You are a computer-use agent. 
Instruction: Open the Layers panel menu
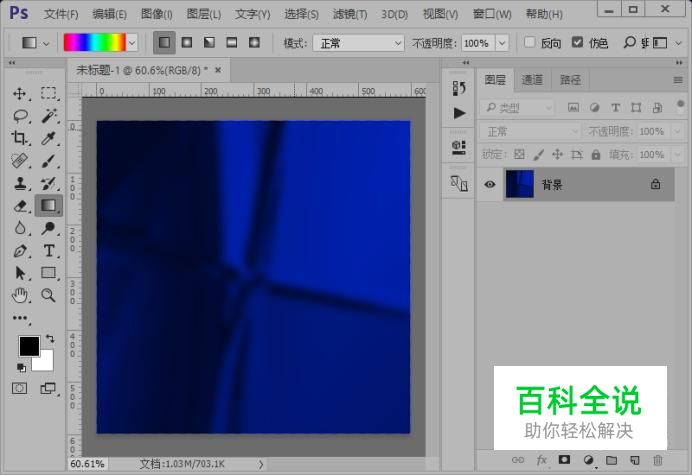(x=678, y=80)
